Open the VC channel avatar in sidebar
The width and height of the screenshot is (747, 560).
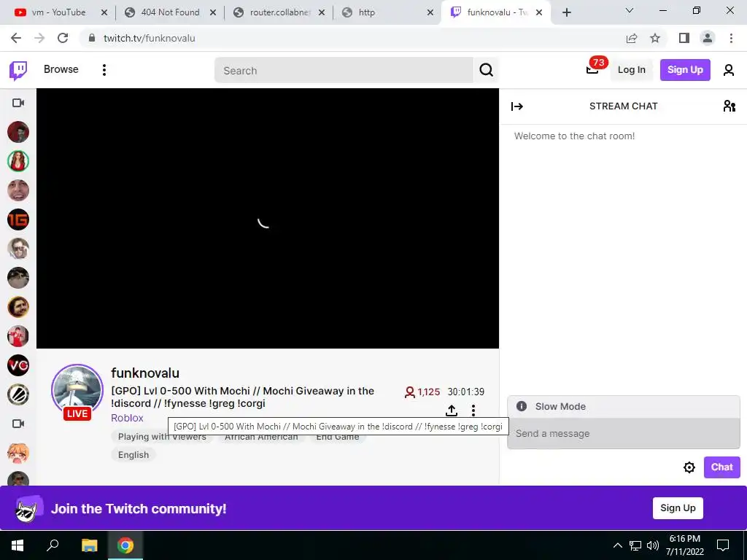coord(18,365)
